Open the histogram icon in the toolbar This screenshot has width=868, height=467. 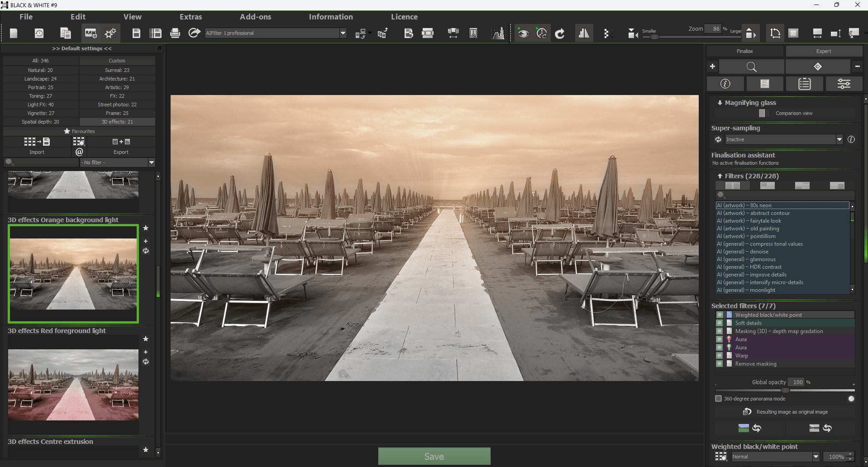(498, 33)
